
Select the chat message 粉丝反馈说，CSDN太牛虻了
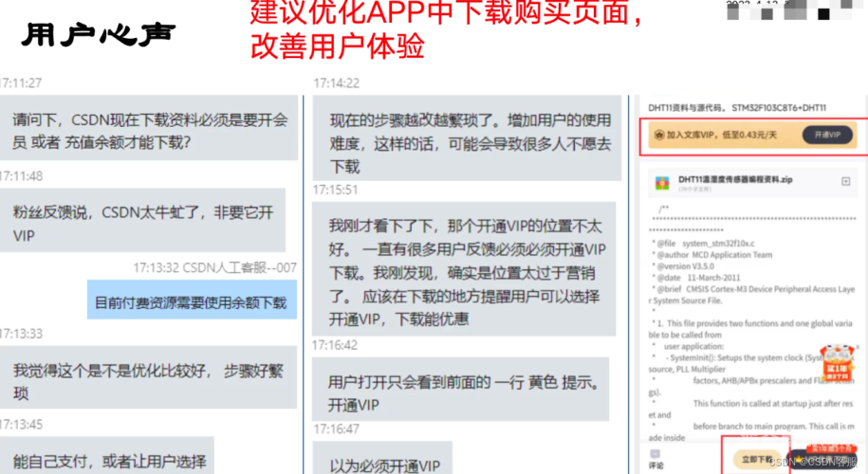[x=143, y=220]
